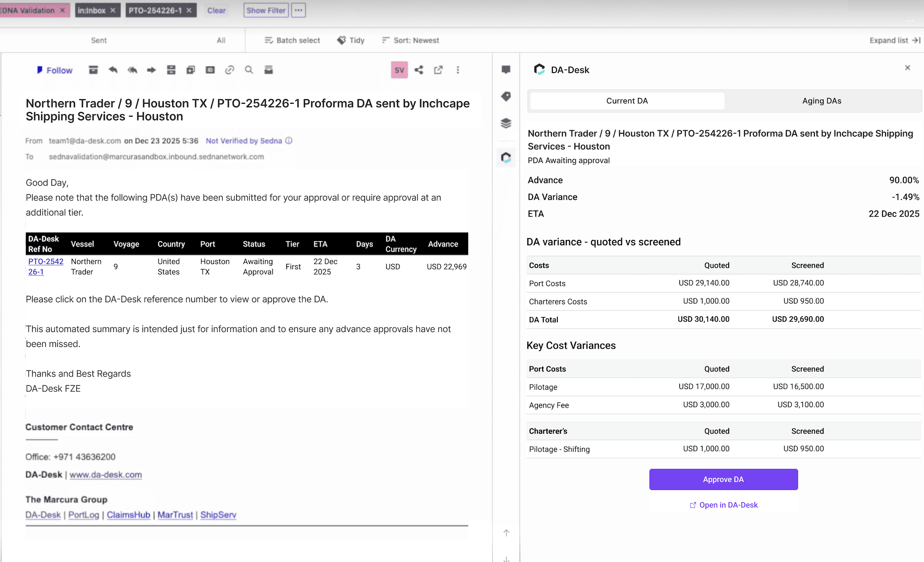Switch to the Aging DAs tab

coord(821,101)
